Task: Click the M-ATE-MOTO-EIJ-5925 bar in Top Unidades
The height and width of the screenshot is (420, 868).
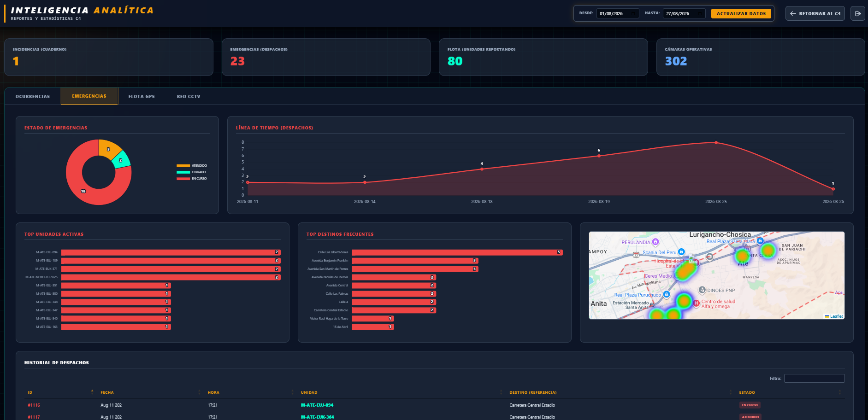Action: point(171,277)
